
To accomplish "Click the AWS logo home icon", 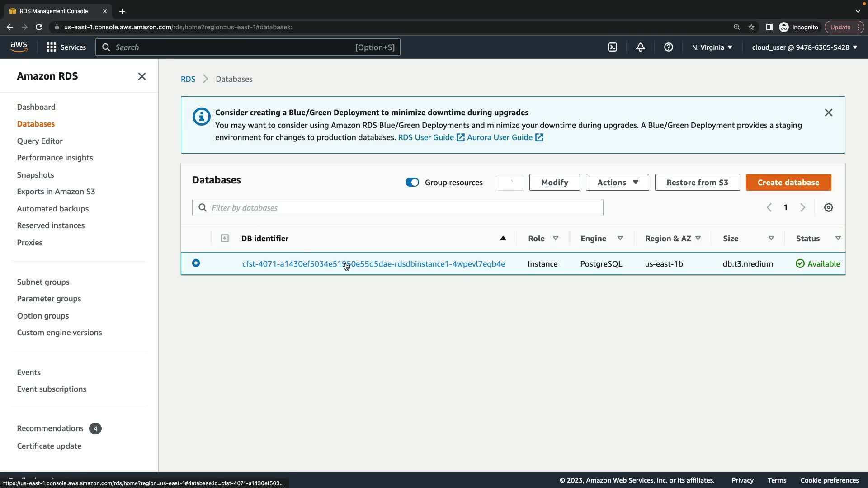I will tap(19, 47).
